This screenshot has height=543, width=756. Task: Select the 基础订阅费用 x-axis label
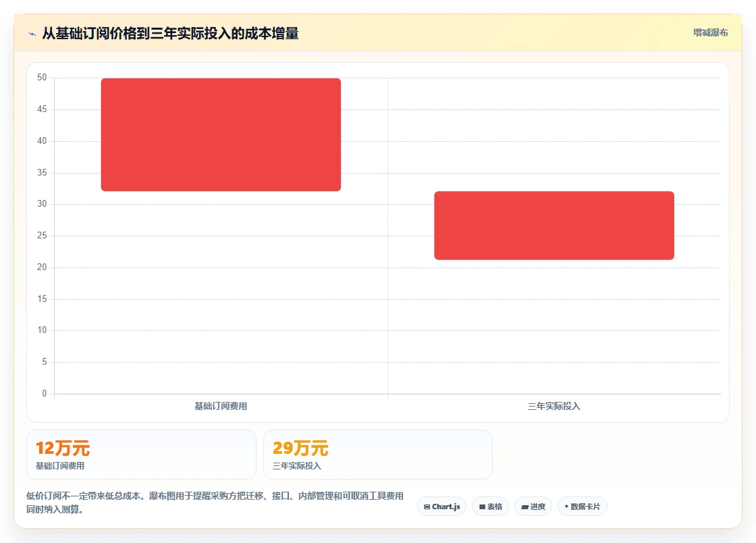pyautogui.click(x=221, y=406)
